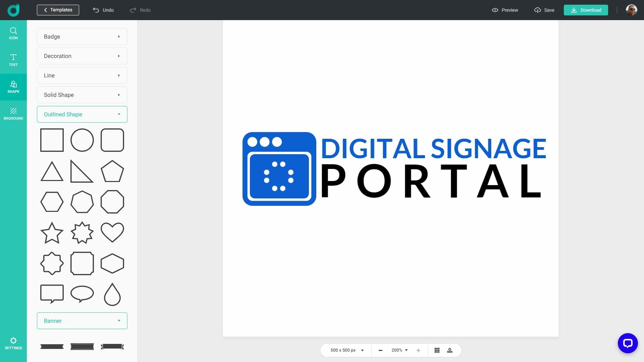Toggle the alignment guide icon
This screenshot has height=362, width=644.
(x=450, y=350)
